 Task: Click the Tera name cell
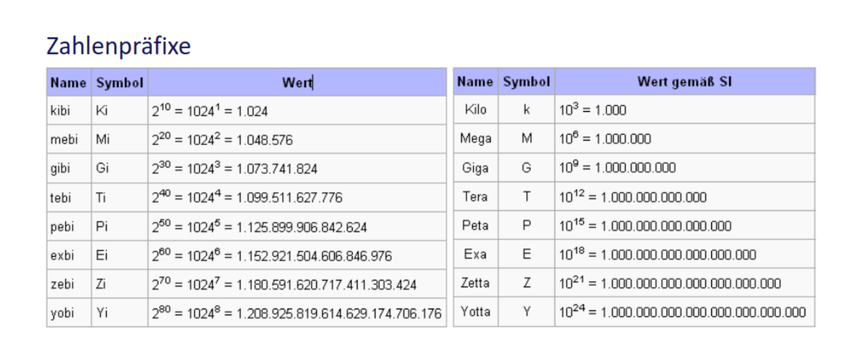475,197
